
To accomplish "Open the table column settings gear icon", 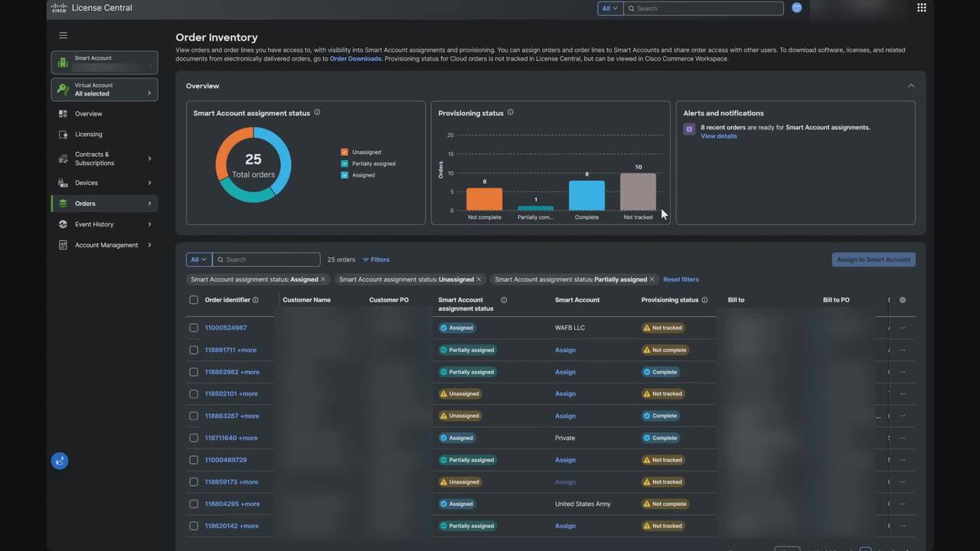I will [x=903, y=300].
